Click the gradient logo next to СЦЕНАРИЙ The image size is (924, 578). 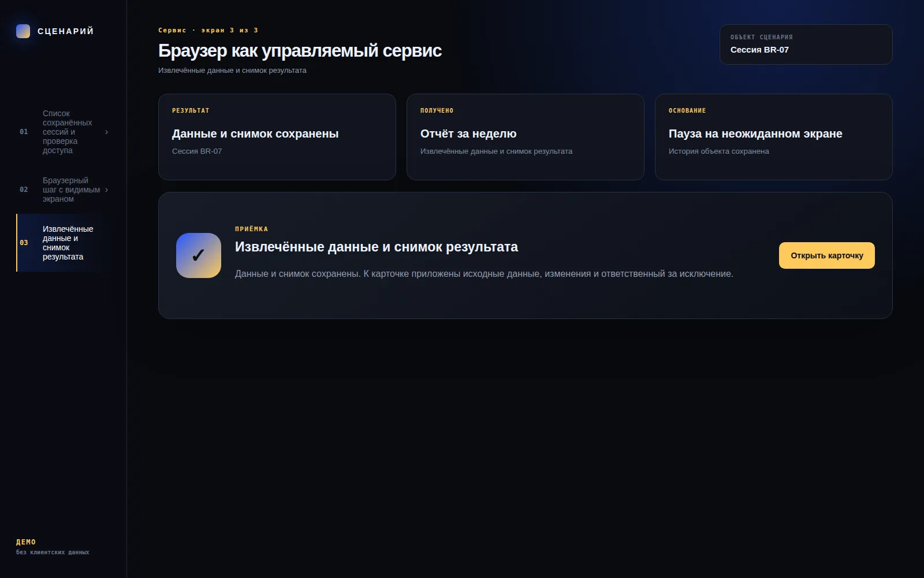point(23,31)
